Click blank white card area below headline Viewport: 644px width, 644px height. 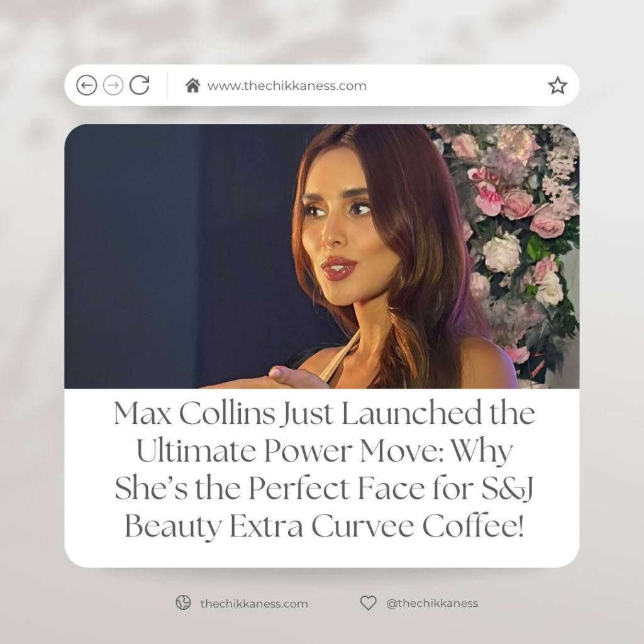click(x=322, y=555)
